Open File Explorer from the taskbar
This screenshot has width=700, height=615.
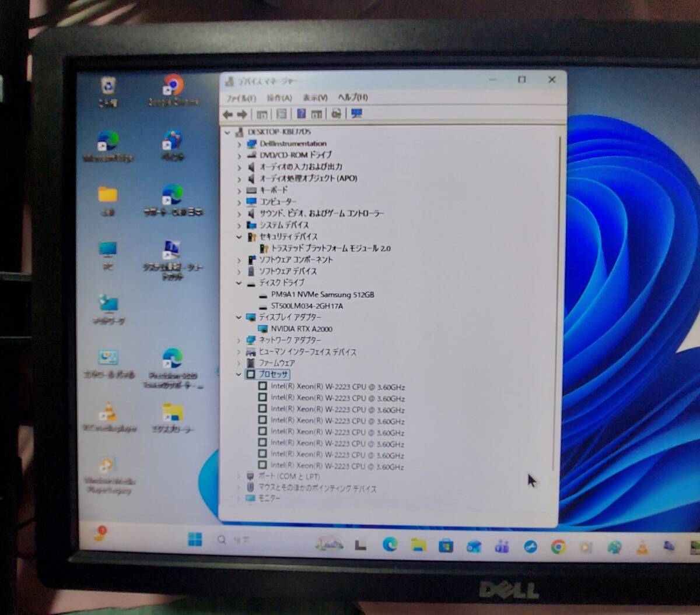[x=418, y=545]
